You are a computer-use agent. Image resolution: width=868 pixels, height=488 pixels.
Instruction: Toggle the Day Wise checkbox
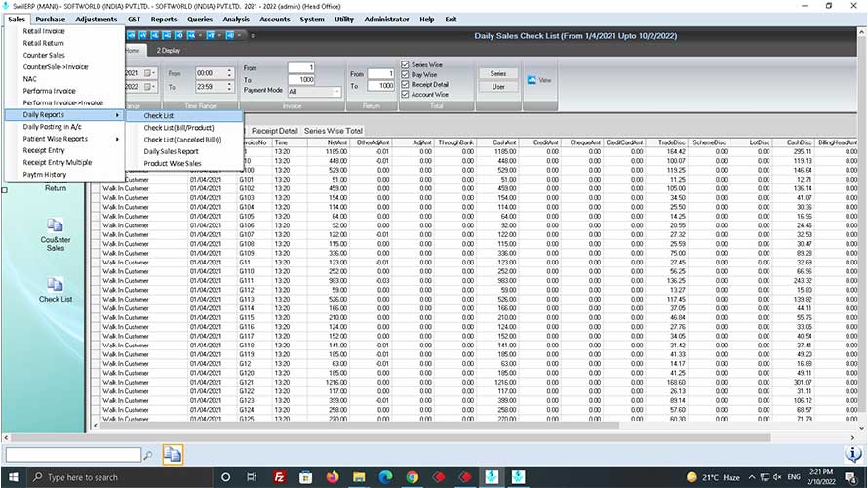pyautogui.click(x=406, y=75)
